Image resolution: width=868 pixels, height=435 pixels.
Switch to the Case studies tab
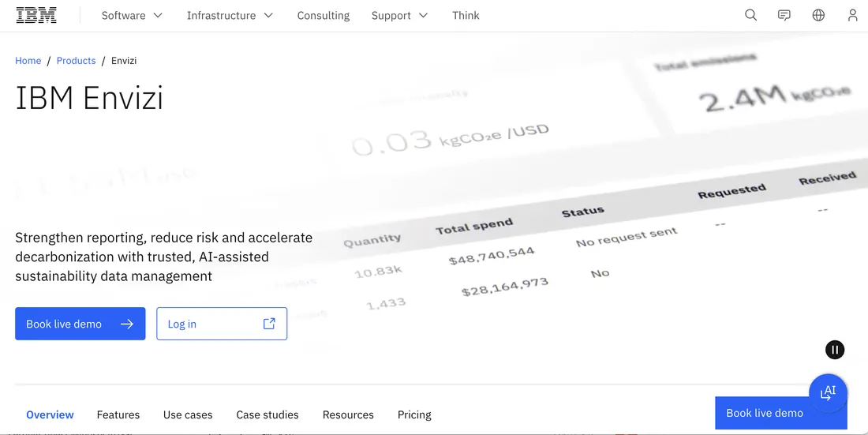point(268,414)
